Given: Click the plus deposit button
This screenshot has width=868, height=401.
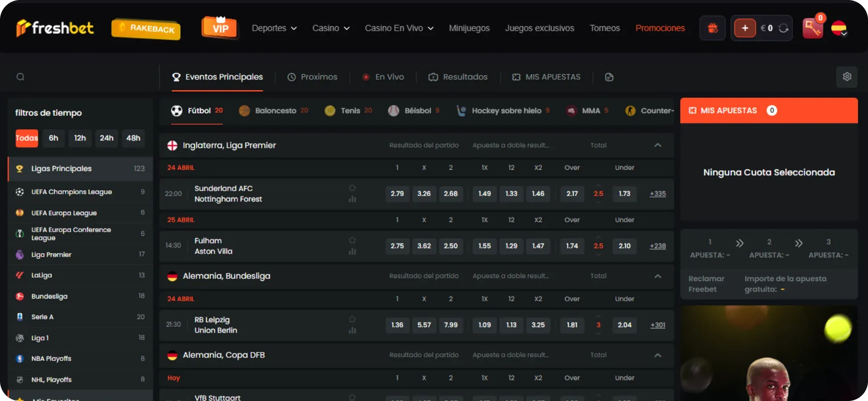Looking at the screenshot, I should pyautogui.click(x=745, y=28).
